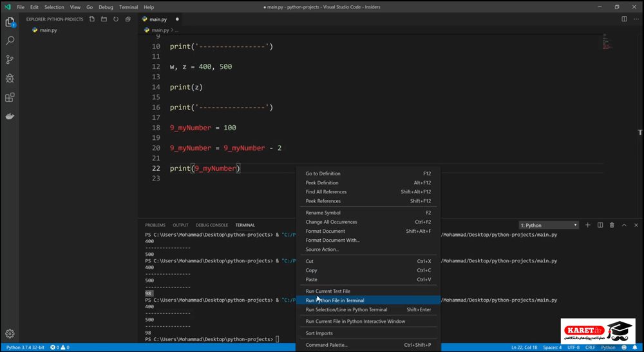Screen dimensions: 644x352
Task: Open the File menu
Action: [x=21, y=7]
